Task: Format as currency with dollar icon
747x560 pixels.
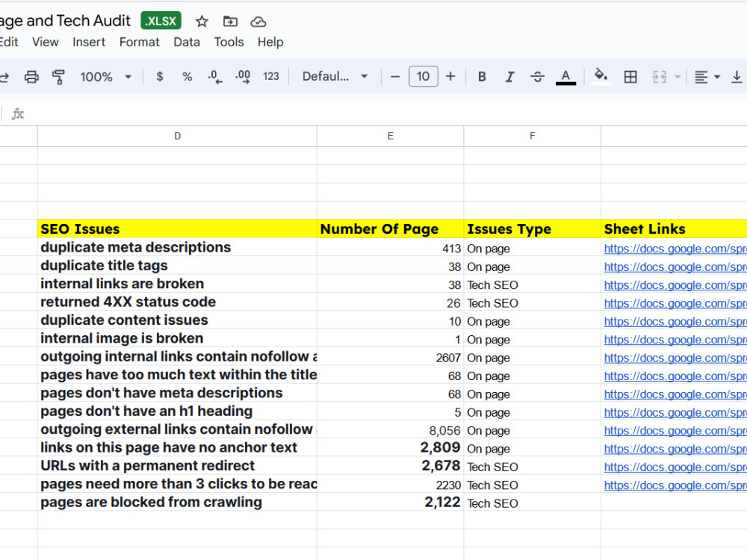Action: (160, 77)
